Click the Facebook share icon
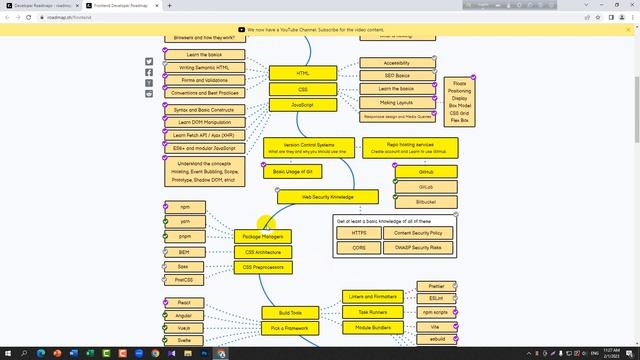Image resolution: width=640 pixels, height=360 pixels. tap(149, 72)
